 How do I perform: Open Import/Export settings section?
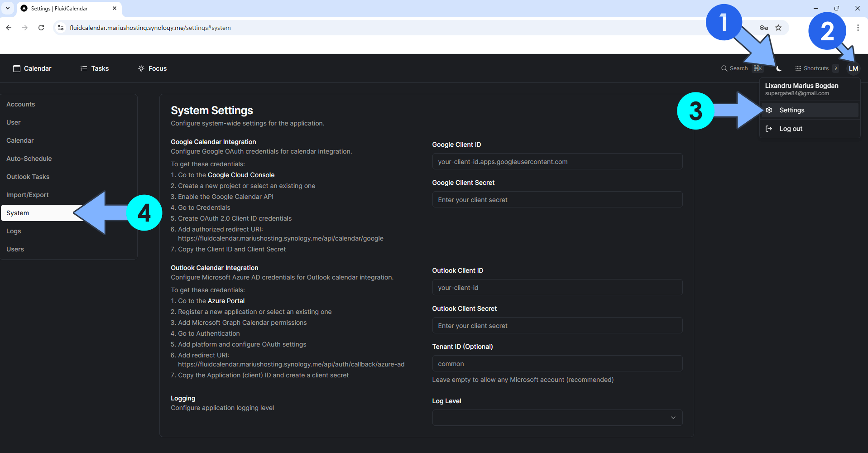[69, 195]
